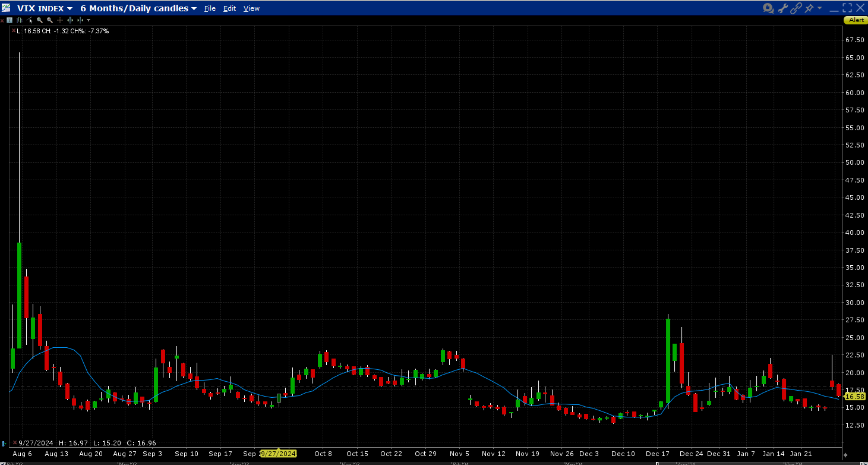This screenshot has height=465, width=868.
Task: Click the zoom out magnifier icon
Action: 50,20
